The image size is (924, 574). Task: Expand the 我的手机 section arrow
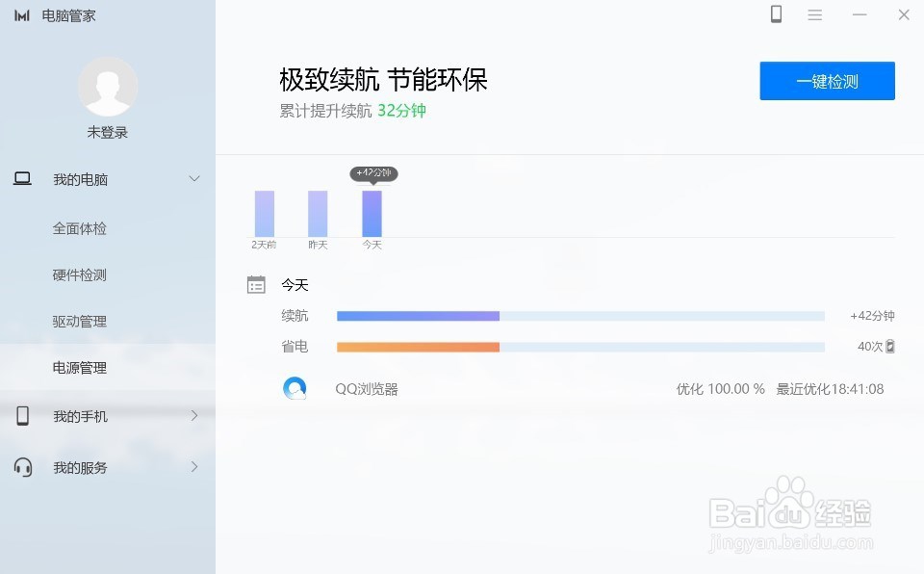tap(193, 417)
